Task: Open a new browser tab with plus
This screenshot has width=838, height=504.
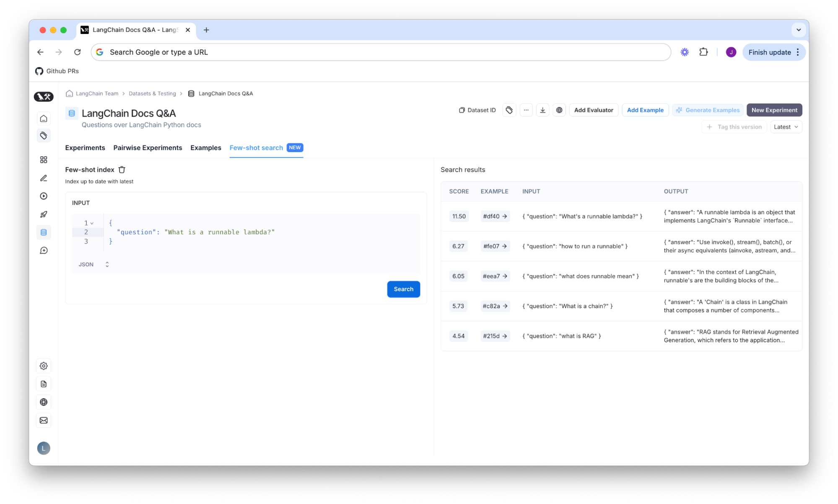Action: point(206,30)
